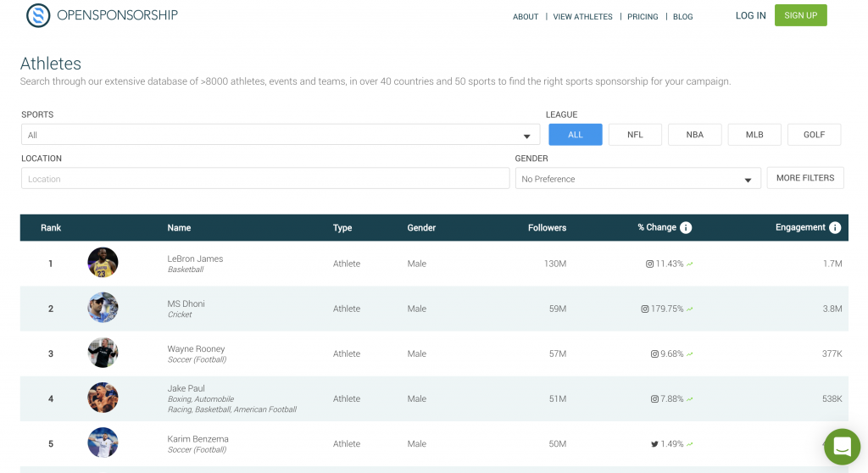
Task: Click the 50M followers value
Action: [x=558, y=444]
